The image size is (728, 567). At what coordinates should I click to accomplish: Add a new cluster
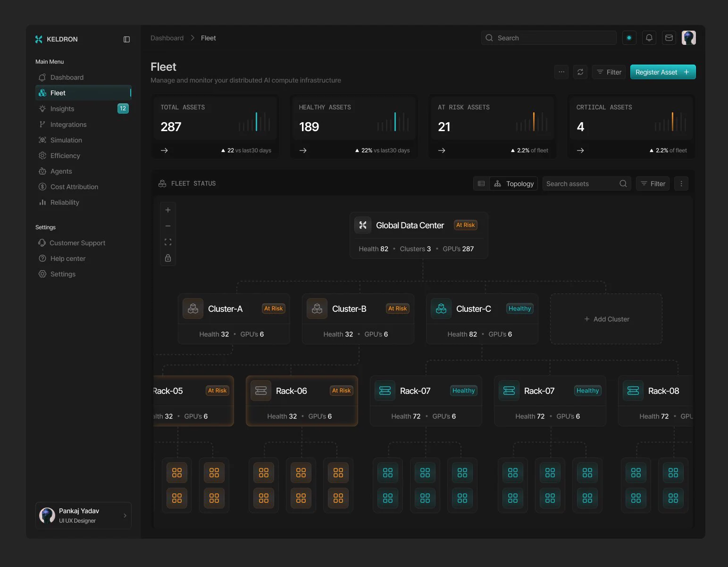tap(606, 319)
